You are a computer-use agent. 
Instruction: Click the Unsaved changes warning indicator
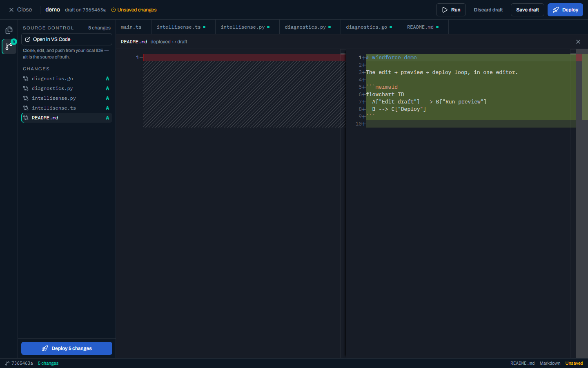pyautogui.click(x=134, y=10)
